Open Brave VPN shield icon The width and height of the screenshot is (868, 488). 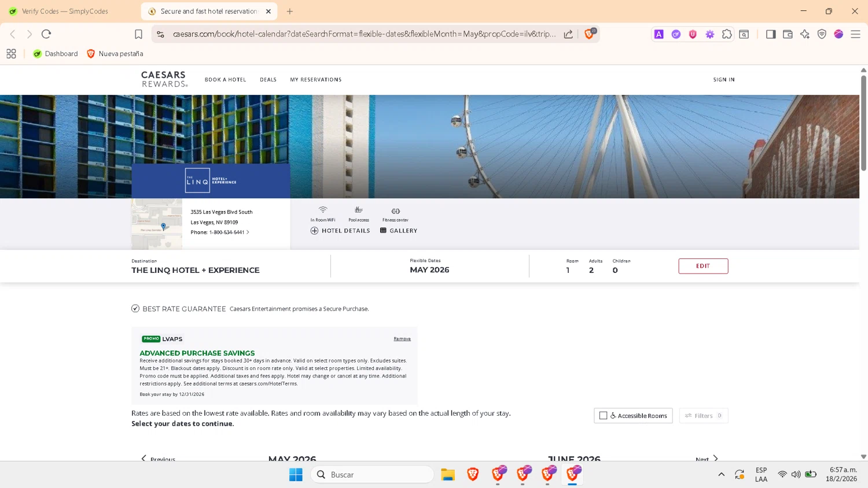click(822, 34)
